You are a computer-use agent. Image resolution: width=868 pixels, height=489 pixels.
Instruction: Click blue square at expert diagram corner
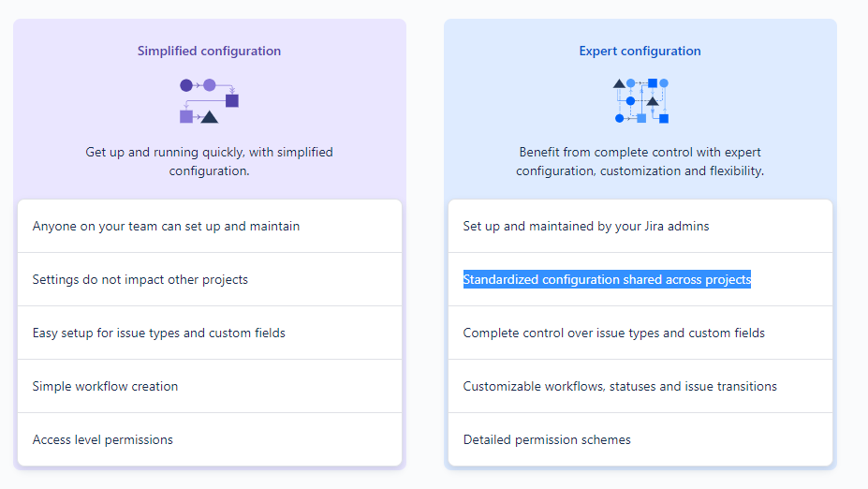click(x=664, y=119)
